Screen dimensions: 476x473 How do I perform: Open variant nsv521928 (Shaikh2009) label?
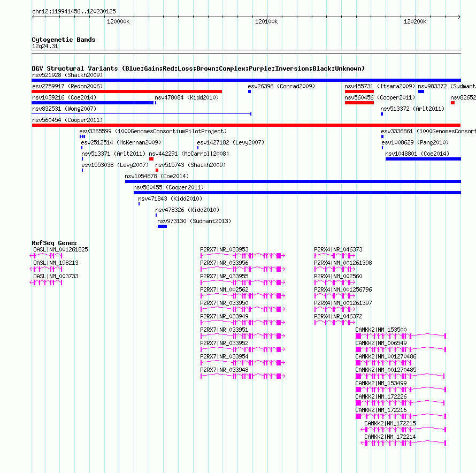pyautogui.click(x=67, y=75)
